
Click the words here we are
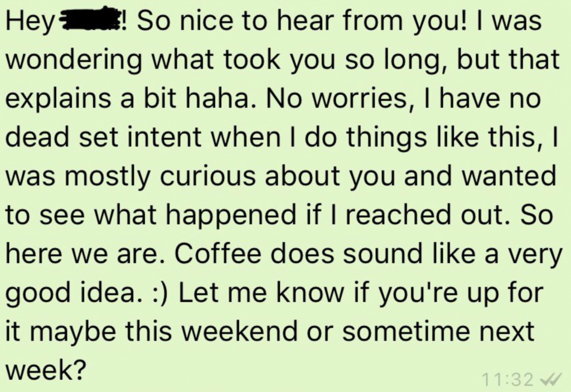coord(82,254)
